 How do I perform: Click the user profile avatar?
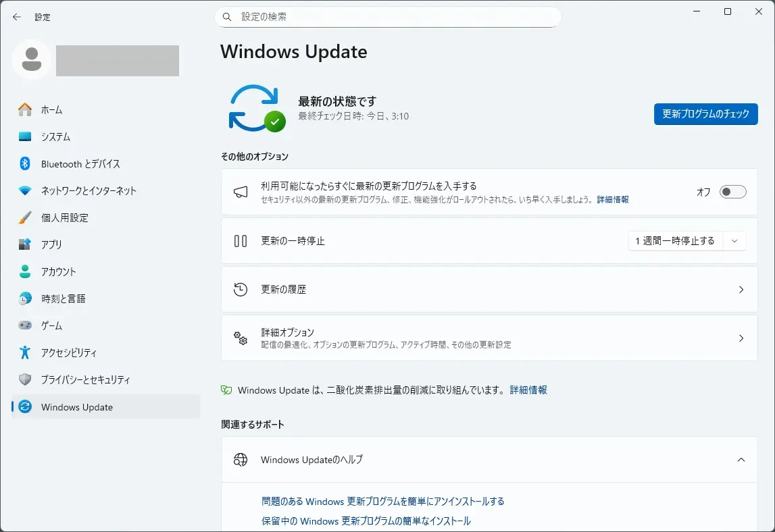pos(32,59)
